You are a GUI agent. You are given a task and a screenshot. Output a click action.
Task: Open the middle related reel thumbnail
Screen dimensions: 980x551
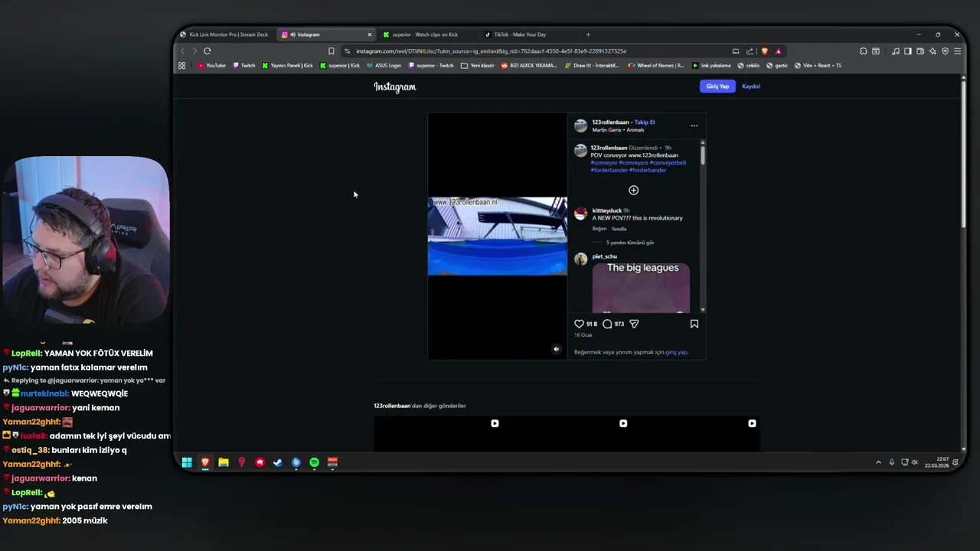coord(567,434)
